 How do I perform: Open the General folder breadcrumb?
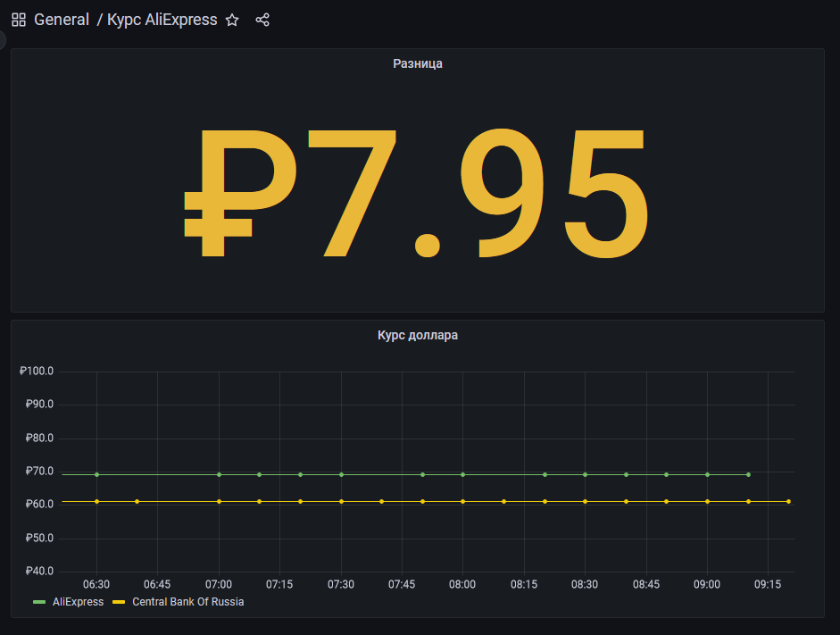[x=62, y=20]
